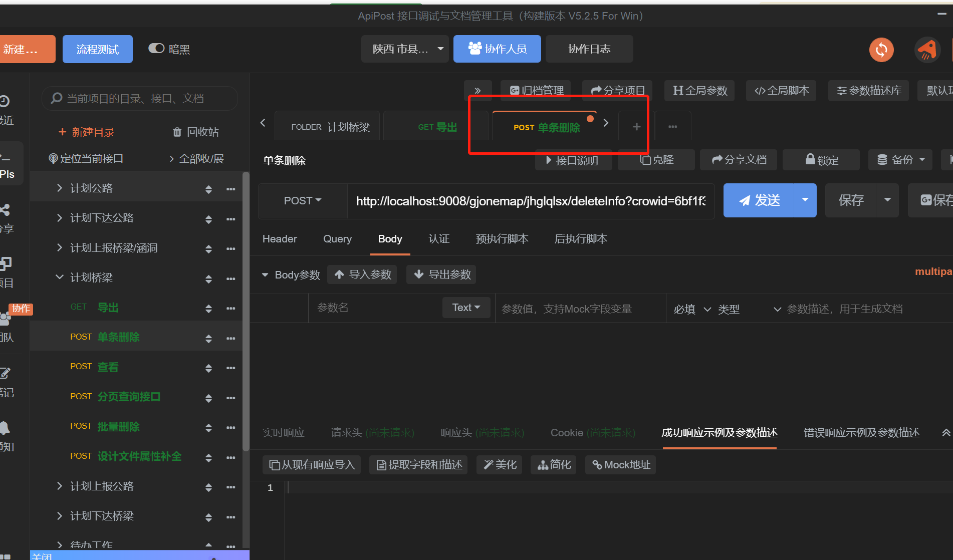Open the GET 导出 tab
The width and height of the screenshot is (953, 560).
pos(436,127)
